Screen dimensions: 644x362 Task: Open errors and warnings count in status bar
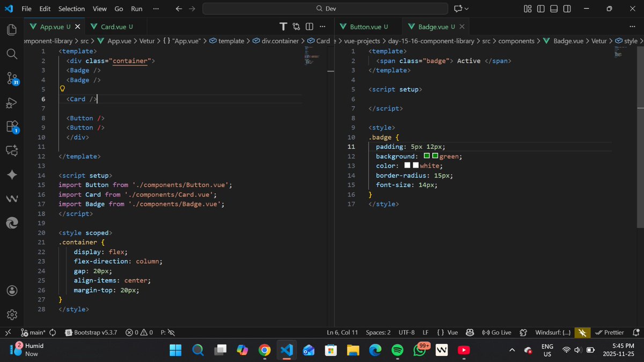pyautogui.click(x=139, y=333)
